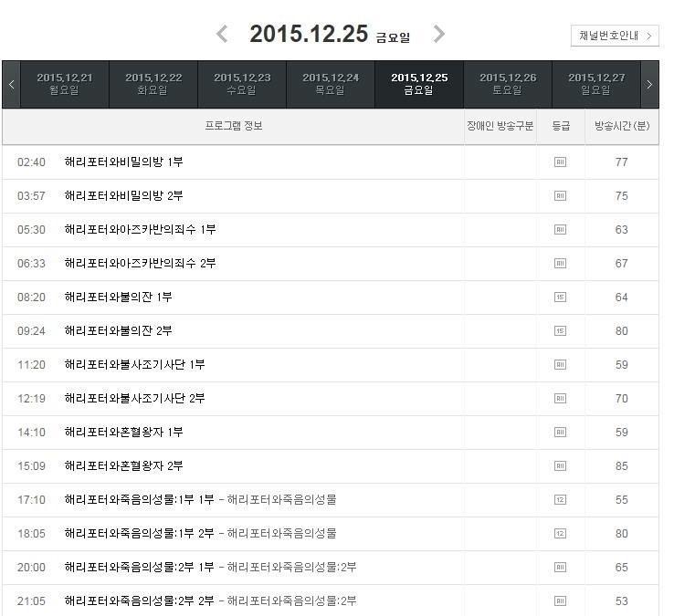Click duration 77 in the 02:40 row
This screenshot has height=616, width=674.
click(622, 162)
